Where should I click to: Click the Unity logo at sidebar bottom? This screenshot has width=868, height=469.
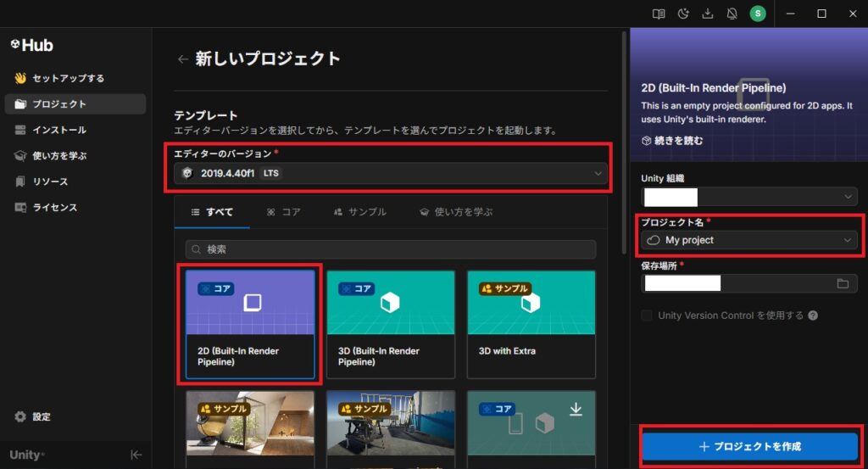point(26,455)
